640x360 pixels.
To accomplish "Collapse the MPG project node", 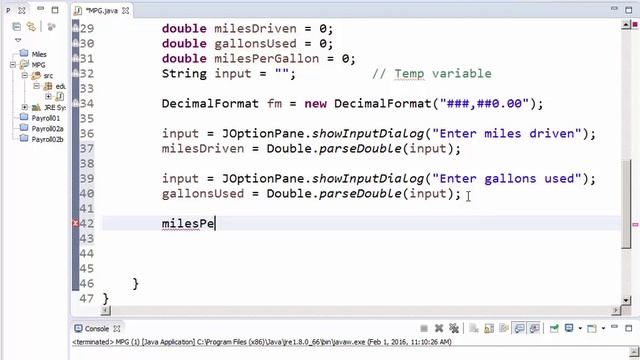I will (13, 64).
